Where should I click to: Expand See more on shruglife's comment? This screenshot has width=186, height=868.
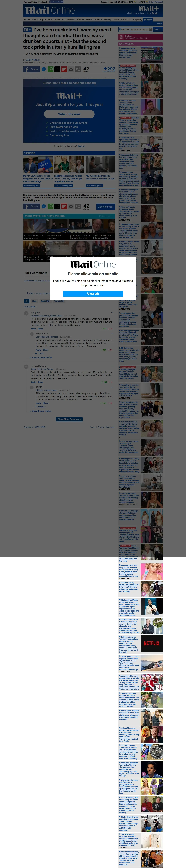75,325
